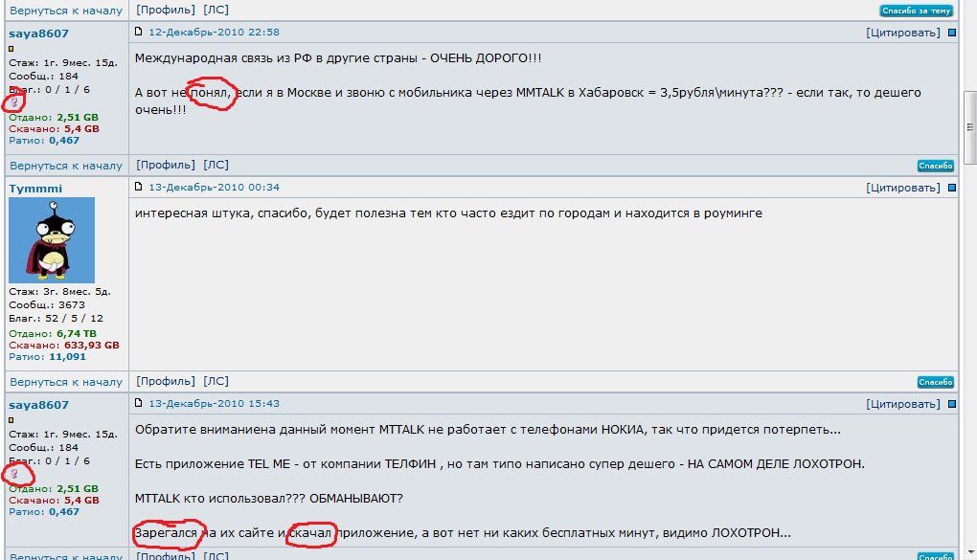This screenshot has height=560, width=977.
Task: Open the post icon beside 13-Декабрь-2010 00:34
Action: coord(138,187)
